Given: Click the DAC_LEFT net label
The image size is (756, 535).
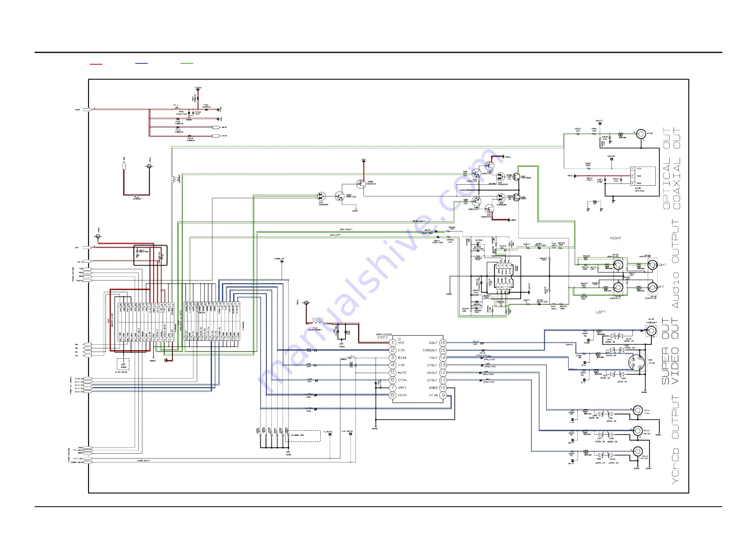Looking at the screenshot, I should [x=336, y=235].
